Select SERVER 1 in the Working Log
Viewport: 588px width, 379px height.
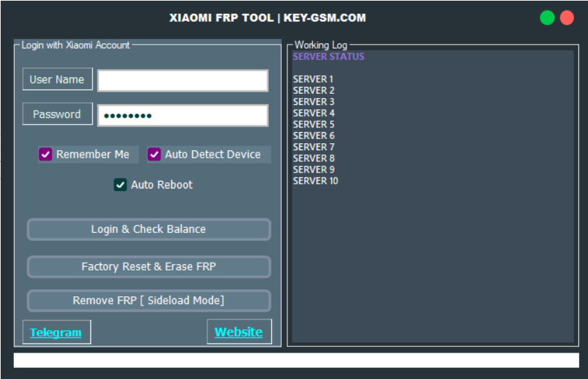point(313,79)
